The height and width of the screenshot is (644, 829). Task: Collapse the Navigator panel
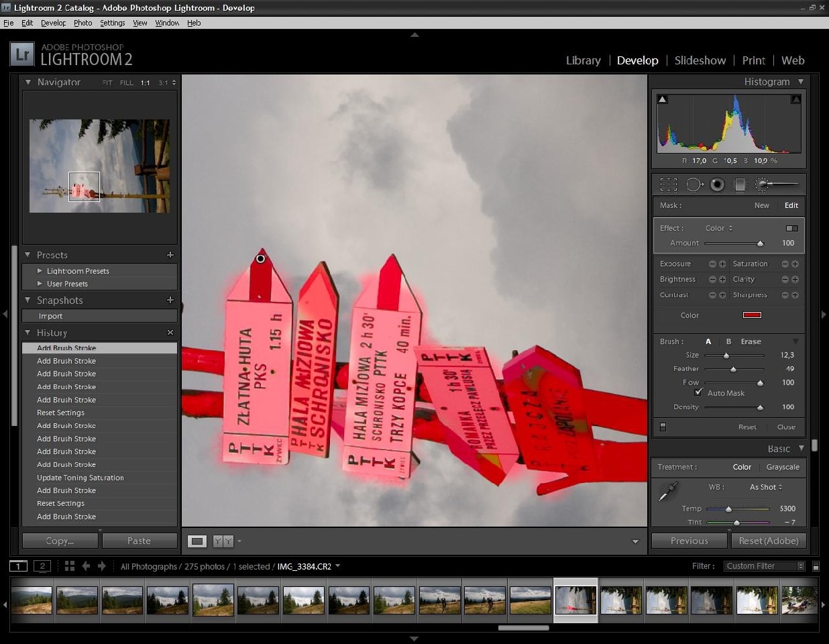click(28, 82)
